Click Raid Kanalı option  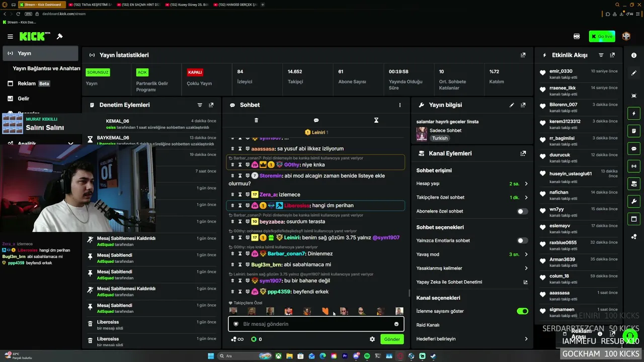click(428, 325)
